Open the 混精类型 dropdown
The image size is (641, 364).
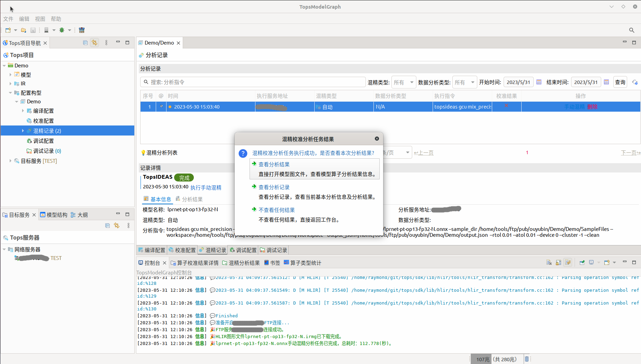point(404,82)
